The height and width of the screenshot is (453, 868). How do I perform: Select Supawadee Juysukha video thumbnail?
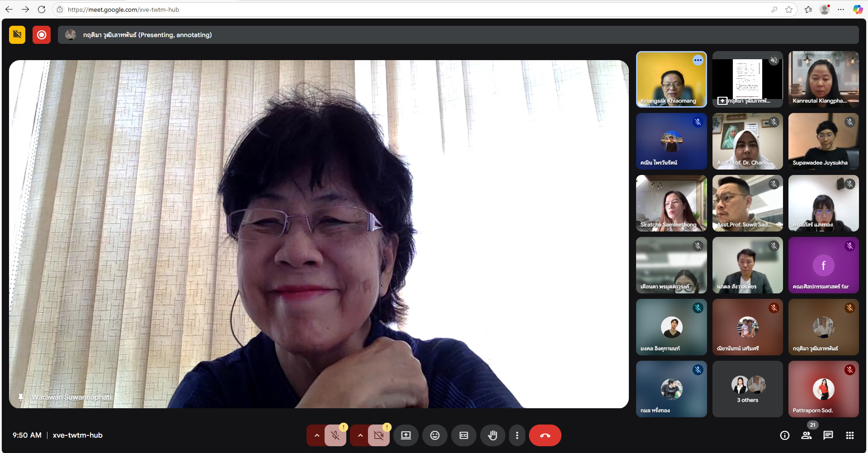coord(823,141)
